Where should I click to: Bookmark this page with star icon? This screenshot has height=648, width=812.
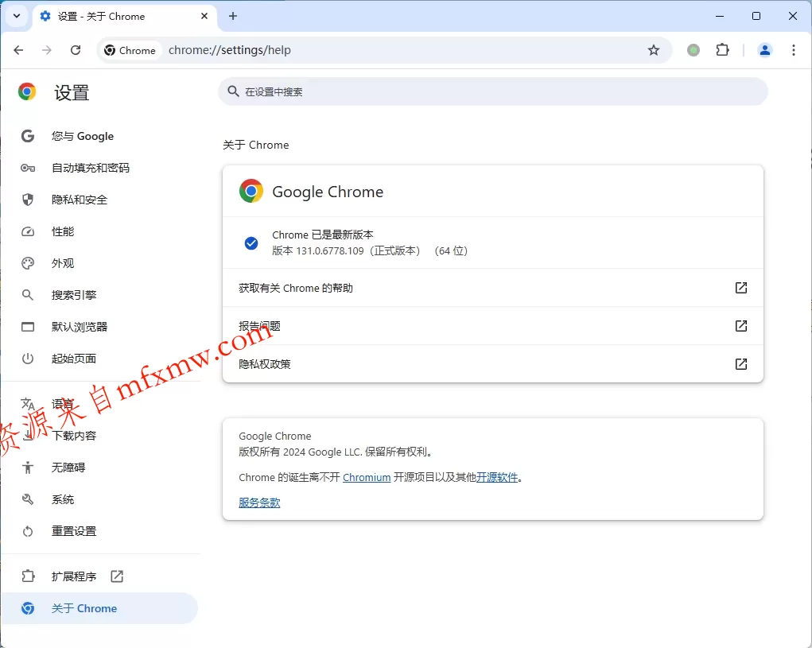click(x=654, y=50)
